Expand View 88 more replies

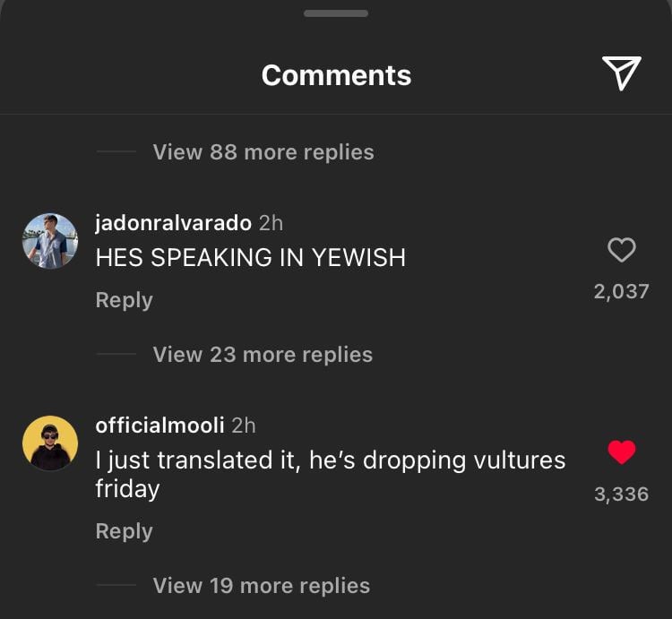tap(263, 152)
